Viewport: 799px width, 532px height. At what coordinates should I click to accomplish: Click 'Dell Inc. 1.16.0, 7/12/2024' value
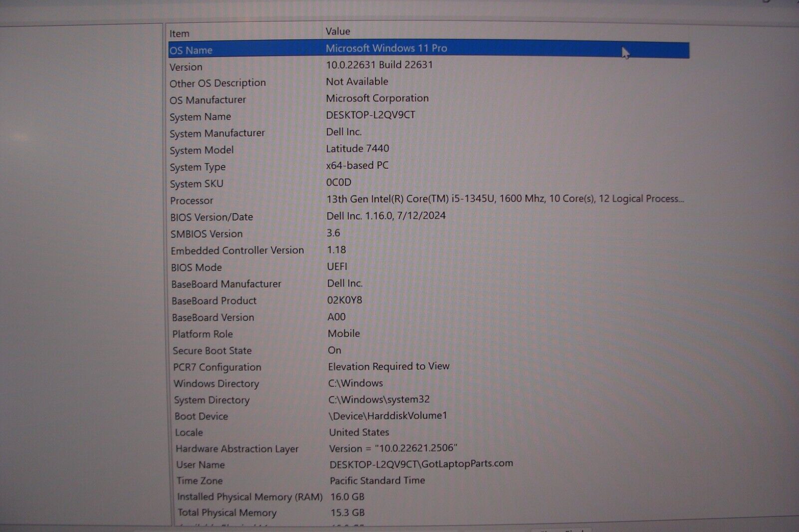(386, 216)
